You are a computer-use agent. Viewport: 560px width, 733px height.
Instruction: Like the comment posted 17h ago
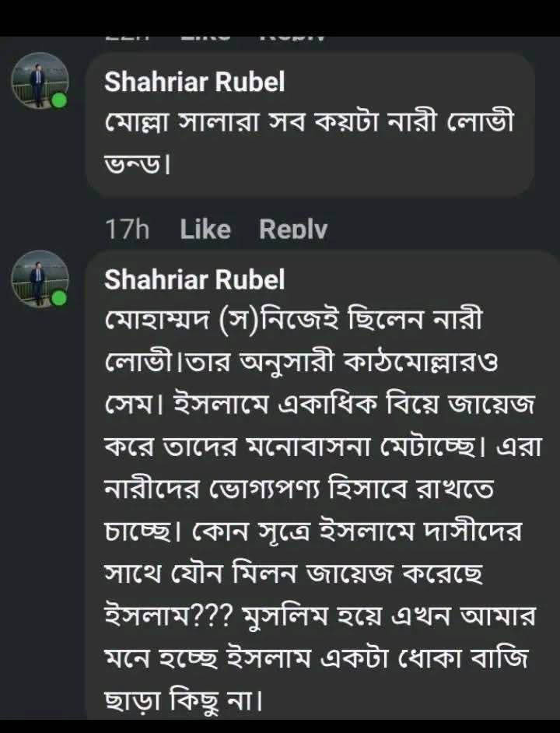point(205,230)
